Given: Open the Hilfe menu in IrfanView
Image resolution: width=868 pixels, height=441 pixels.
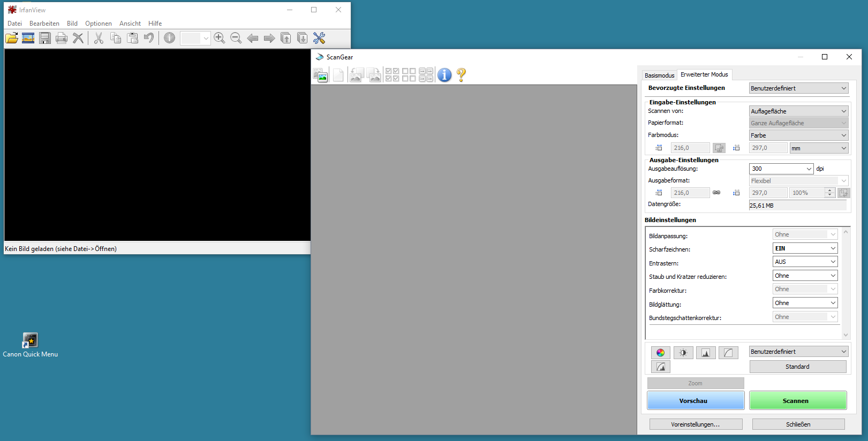Looking at the screenshot, I should point(155,24).
